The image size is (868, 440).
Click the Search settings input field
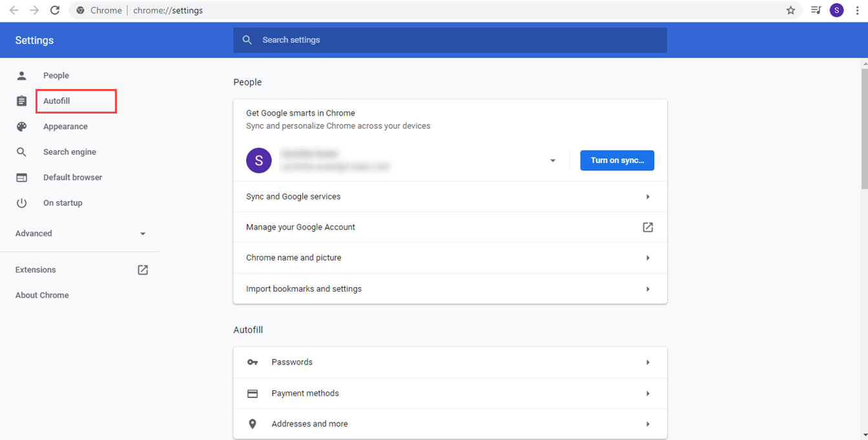click(450, 40)
